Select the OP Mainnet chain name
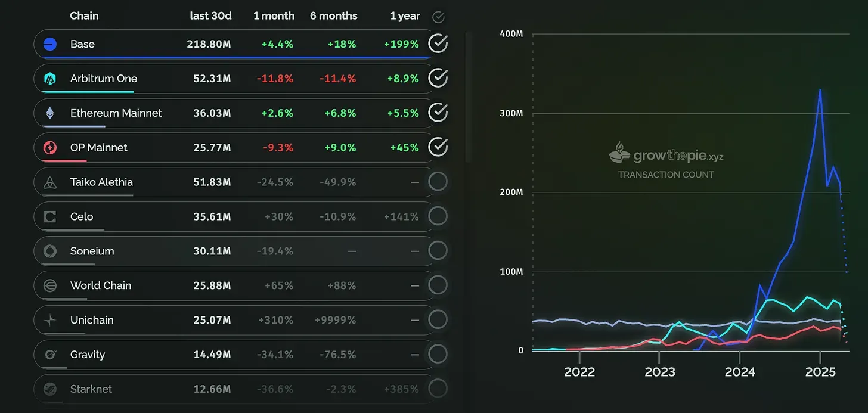The image size is (868, 413). click(99, 148)
